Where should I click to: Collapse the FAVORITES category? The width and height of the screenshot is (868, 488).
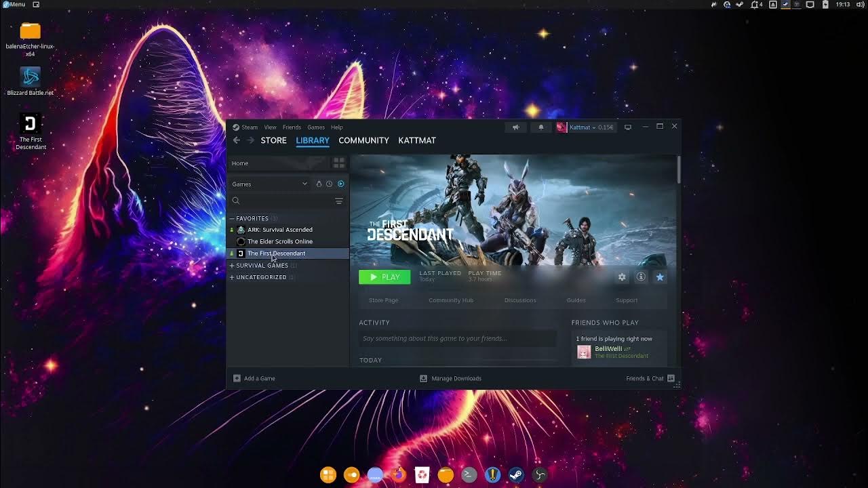tap(232, 218)
